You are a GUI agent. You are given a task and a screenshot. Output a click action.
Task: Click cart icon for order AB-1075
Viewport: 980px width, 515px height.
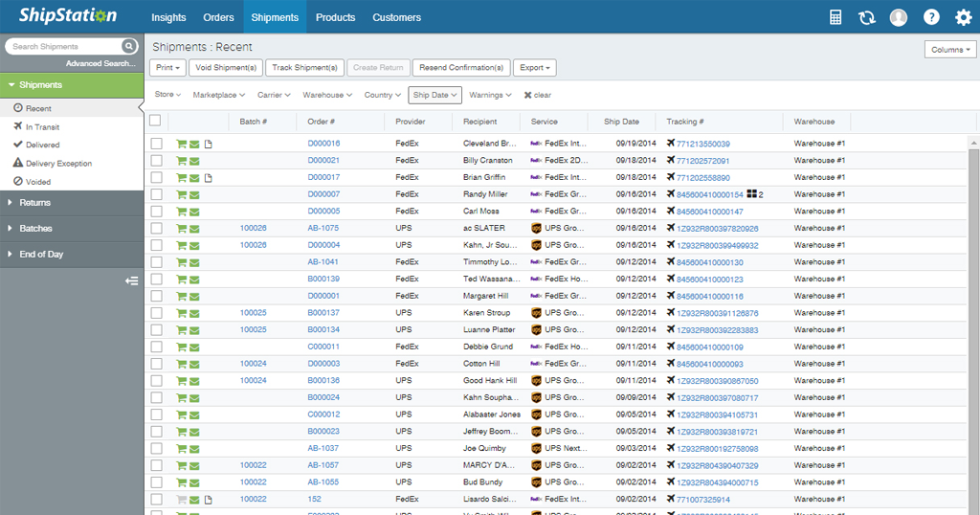(x=181, y=229)
